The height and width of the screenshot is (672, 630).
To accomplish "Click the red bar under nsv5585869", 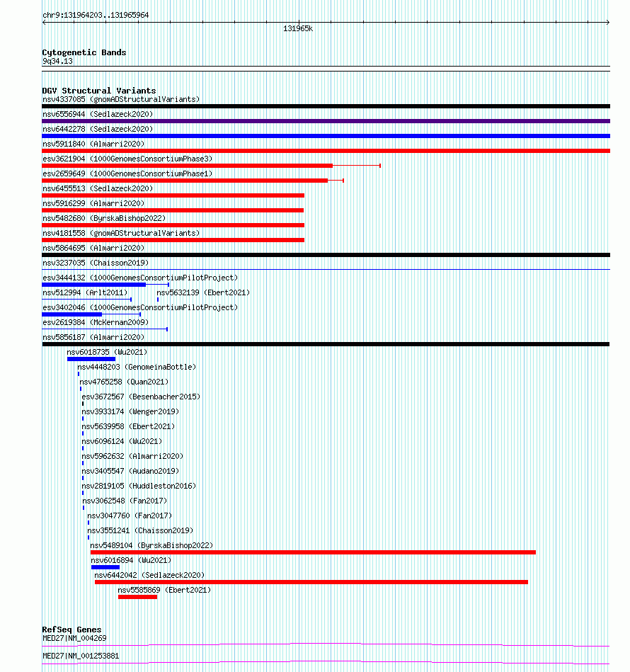I will point(137,597).
